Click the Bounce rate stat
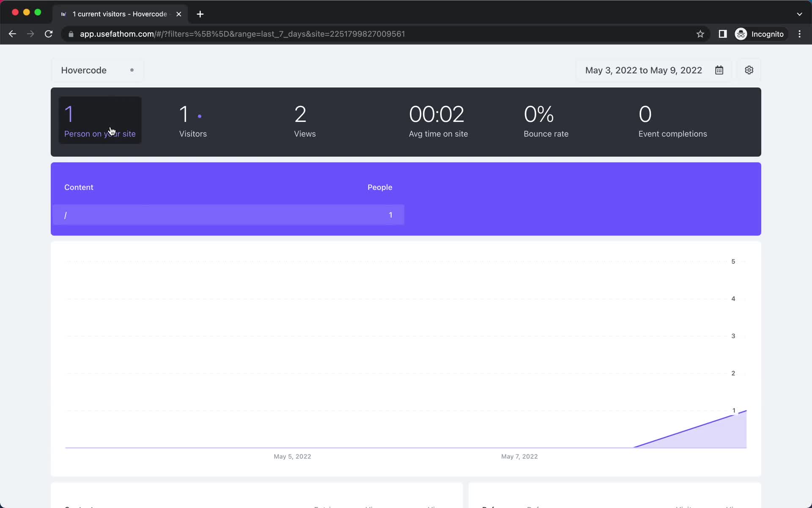Viewport: 812px width, 508px height. 546,121
